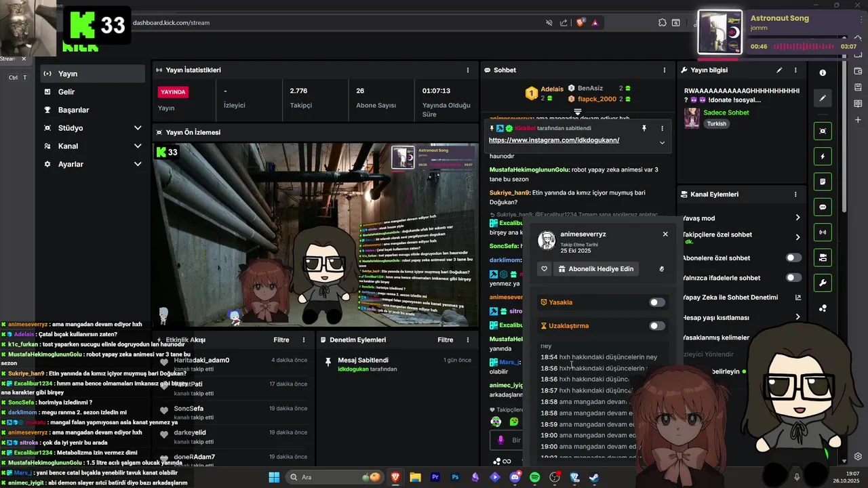The width and height of the screenshot is (868, 488).
Task: Expand Yavaş mod settings
Action: pyautogui.click(x=797, y=218)
